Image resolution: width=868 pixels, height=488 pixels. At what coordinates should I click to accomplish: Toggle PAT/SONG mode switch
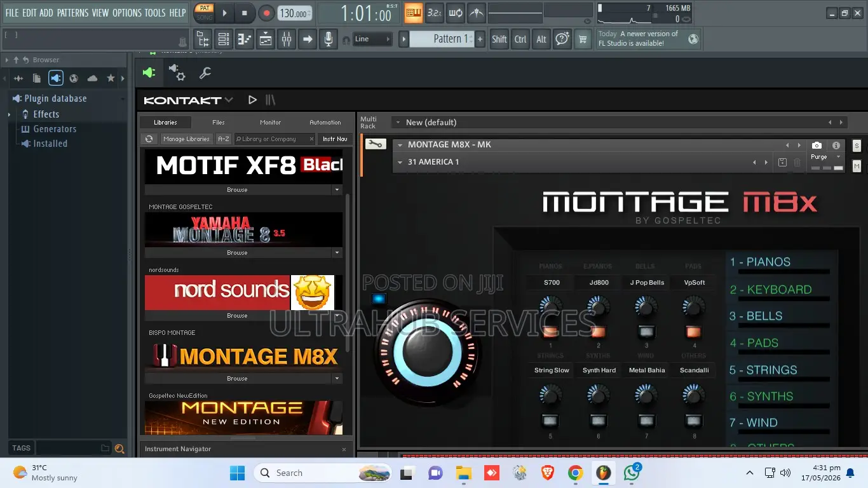tap(204, 13)
